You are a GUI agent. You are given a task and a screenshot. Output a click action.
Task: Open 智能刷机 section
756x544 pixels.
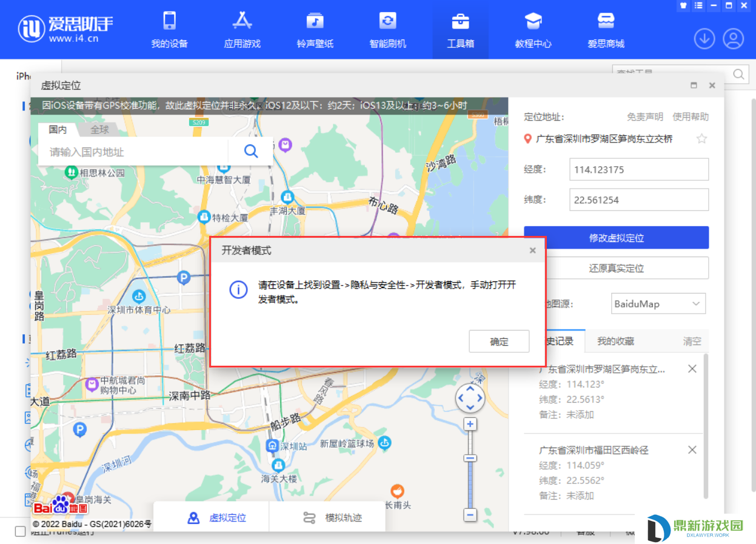click(387, 30)
